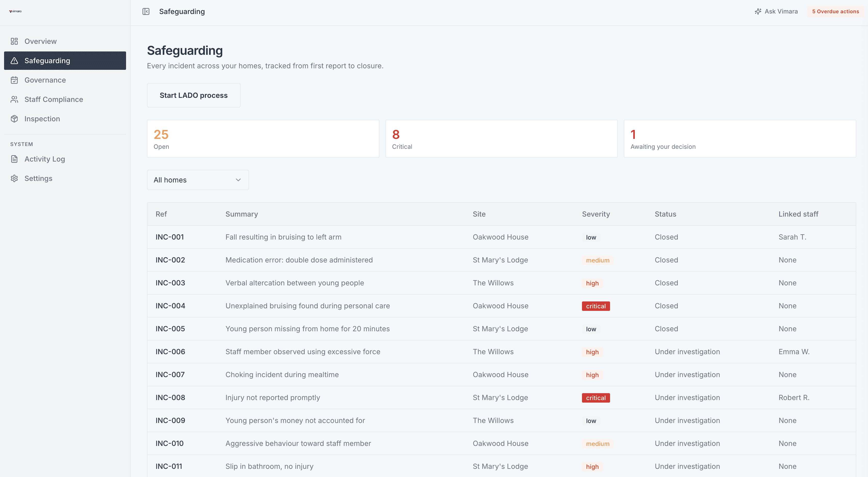Open the 5 Overdue actions badge
Screen dimensions: 868x477
[835, 11]
